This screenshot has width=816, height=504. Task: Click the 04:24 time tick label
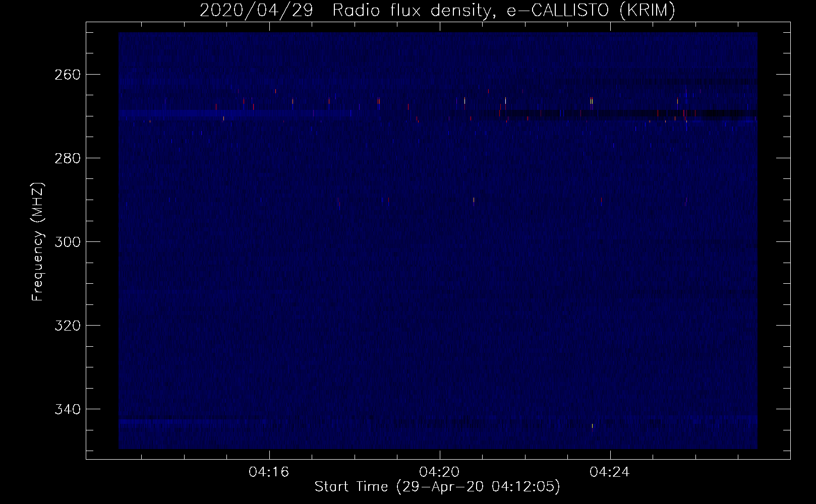[x=610, y=472]
